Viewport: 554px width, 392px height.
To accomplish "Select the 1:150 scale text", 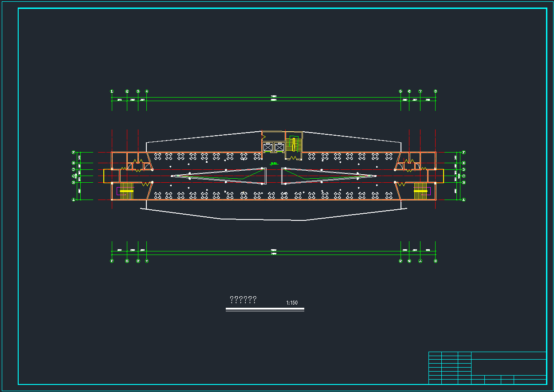I will pos(292,303).
